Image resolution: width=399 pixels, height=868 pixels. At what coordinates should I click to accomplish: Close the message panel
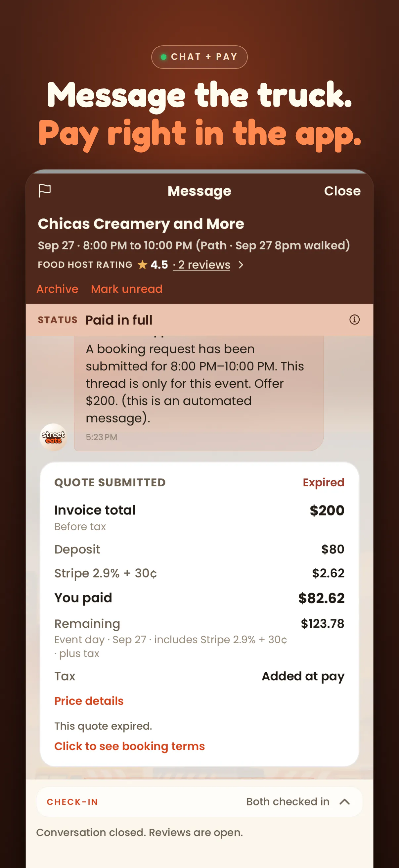[342, 191]
